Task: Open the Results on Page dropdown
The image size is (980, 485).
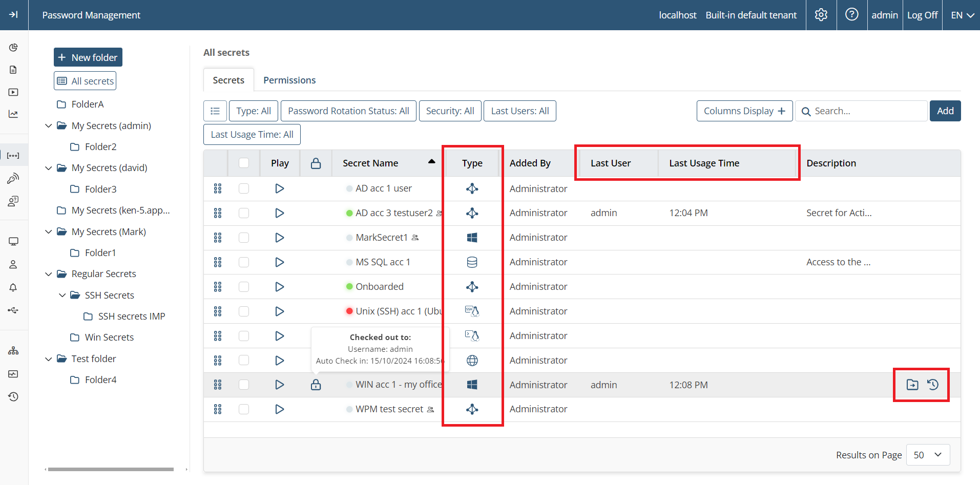Action: click(928, 455)
